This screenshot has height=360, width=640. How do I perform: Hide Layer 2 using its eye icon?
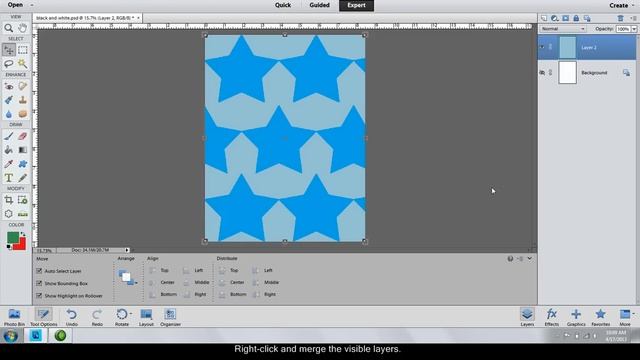(542, 47)
